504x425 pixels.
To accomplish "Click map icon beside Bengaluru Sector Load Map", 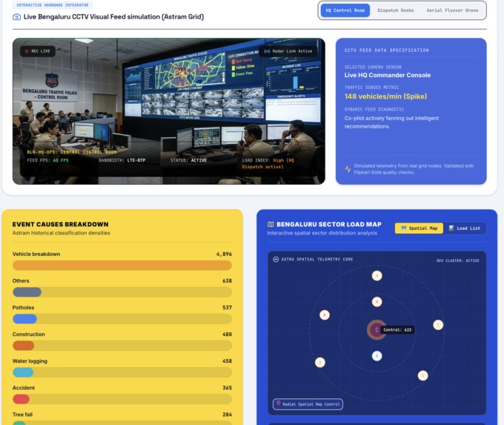I will click(x=271, y=225).
